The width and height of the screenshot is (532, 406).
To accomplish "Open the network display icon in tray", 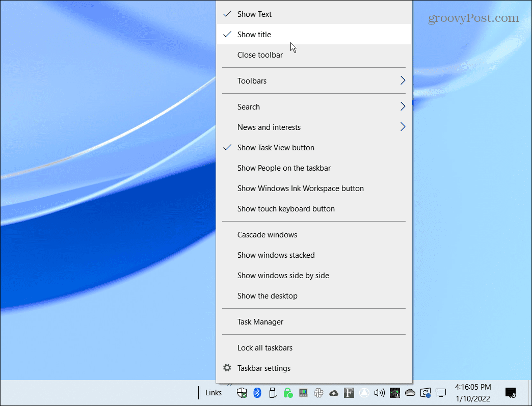I will [x=441, y=393].
